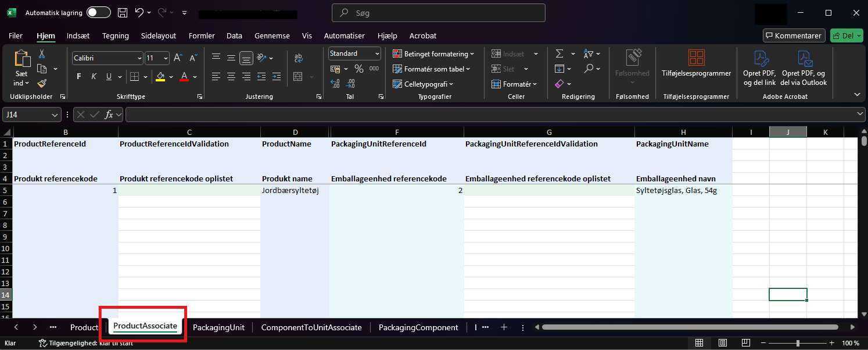868x350 pixels.
Task: Click the Fill down icon in Redigering
Action: 559,69
